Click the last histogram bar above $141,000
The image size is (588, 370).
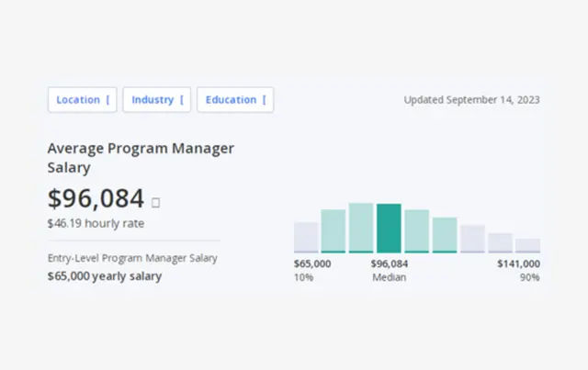pyautogui.click(x=527, y=245)
